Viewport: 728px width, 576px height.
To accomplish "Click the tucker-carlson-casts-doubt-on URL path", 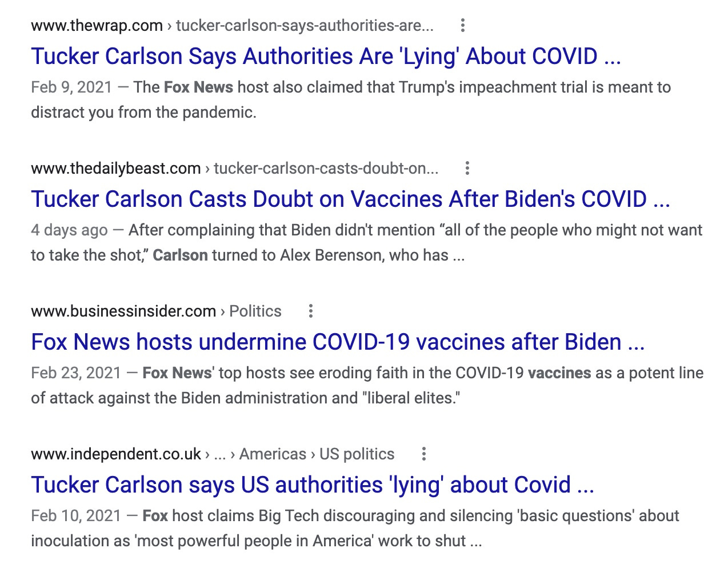I will pos(326,168).
